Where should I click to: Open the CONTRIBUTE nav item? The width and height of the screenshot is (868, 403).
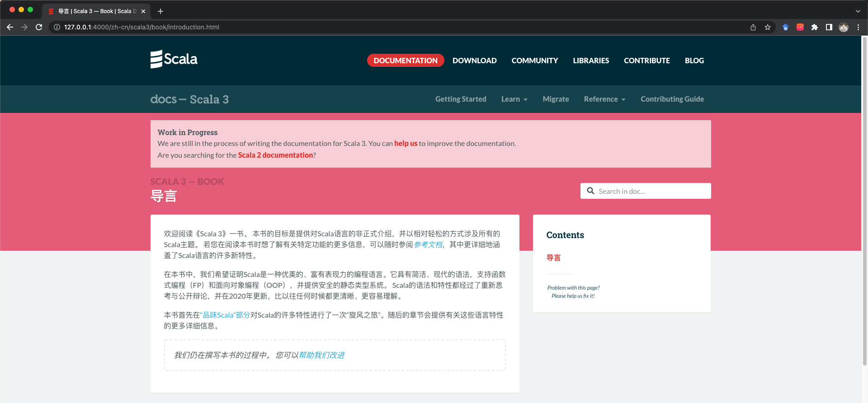click(x=647, y=61)
